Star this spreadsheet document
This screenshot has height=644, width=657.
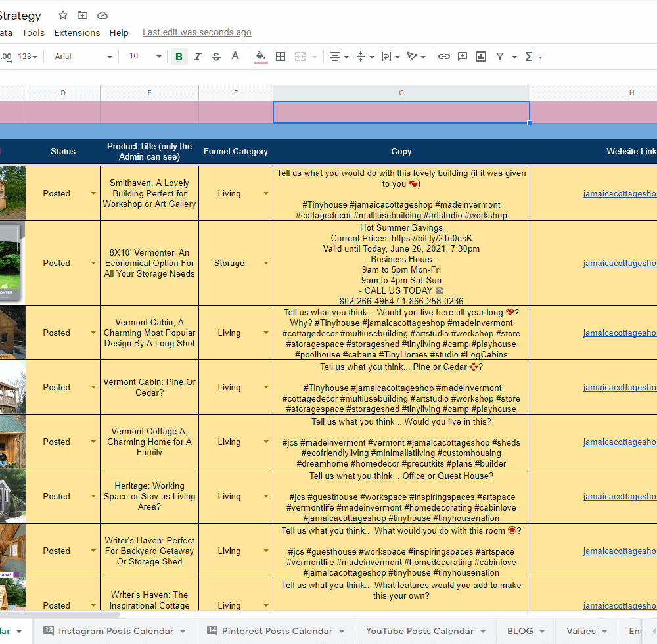63,15
